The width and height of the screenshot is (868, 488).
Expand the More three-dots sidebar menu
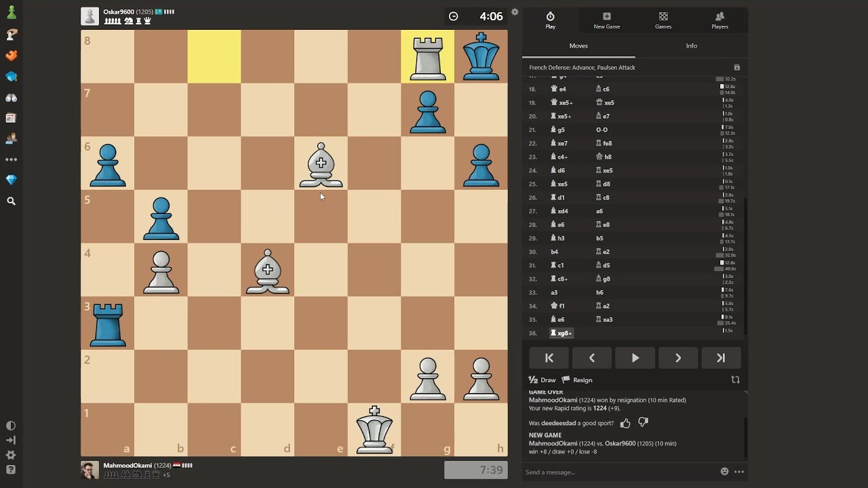11,160
